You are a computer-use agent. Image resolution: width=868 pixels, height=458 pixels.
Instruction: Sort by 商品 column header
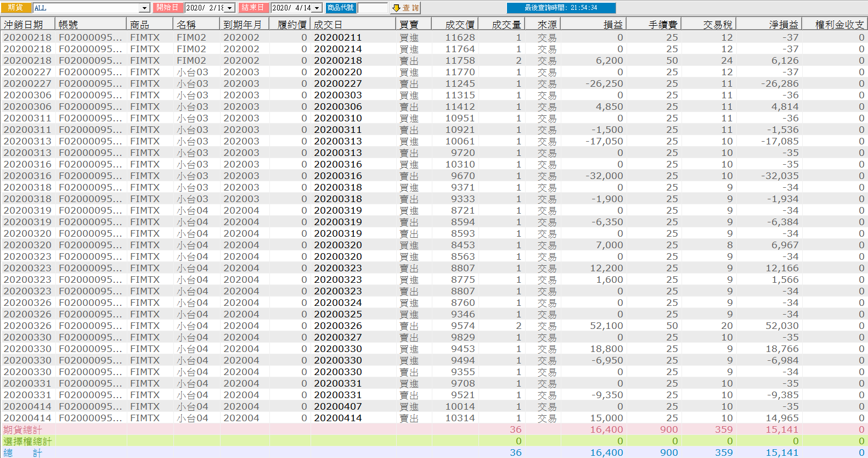(x=150, y=24)
